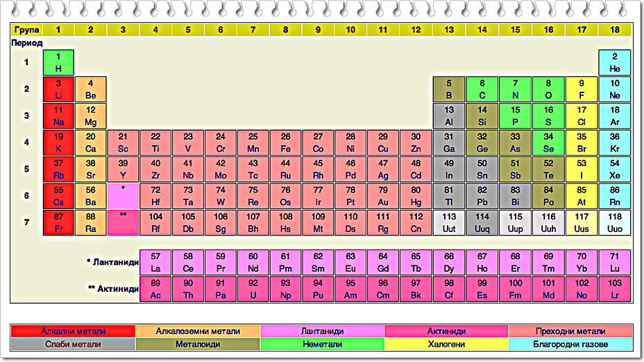644x362 pixels.
Task: Click the Hydrogen (H) element cell
Action: (58, 63)
